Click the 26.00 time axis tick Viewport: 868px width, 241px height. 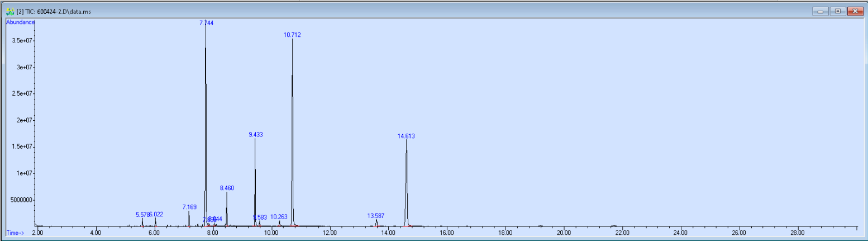739,232
